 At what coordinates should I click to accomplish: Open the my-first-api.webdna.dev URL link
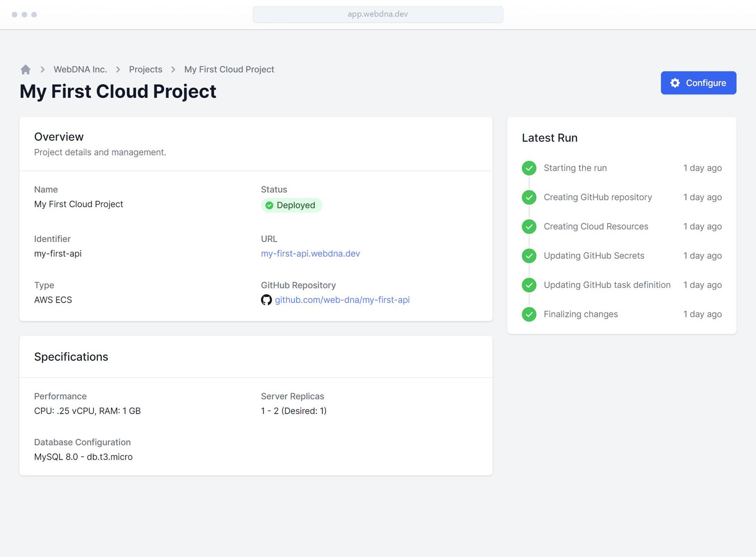click(310, 253)
